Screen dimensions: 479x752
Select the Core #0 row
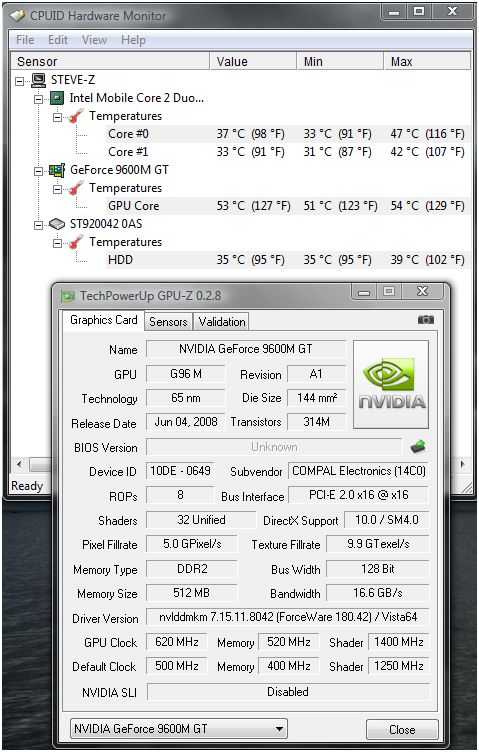click(287, 134)
